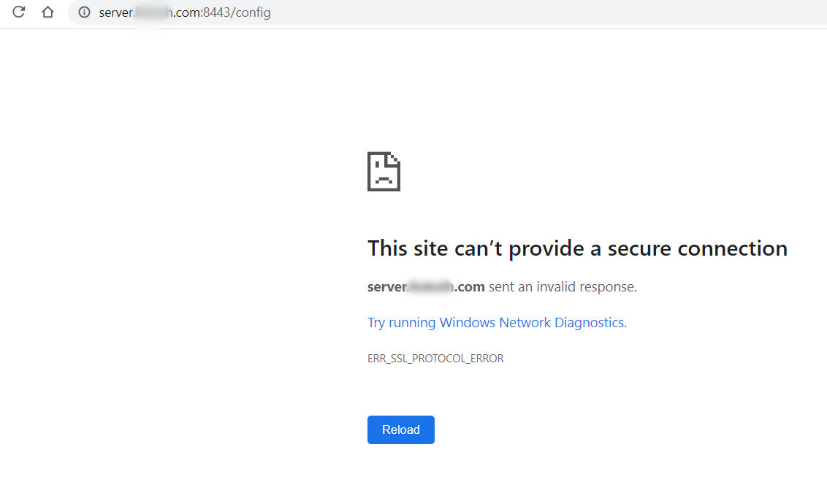Click the blurred domain portion in the address bar
The height and width of the screenshot is (504, 827).
[x=155, y=12]
